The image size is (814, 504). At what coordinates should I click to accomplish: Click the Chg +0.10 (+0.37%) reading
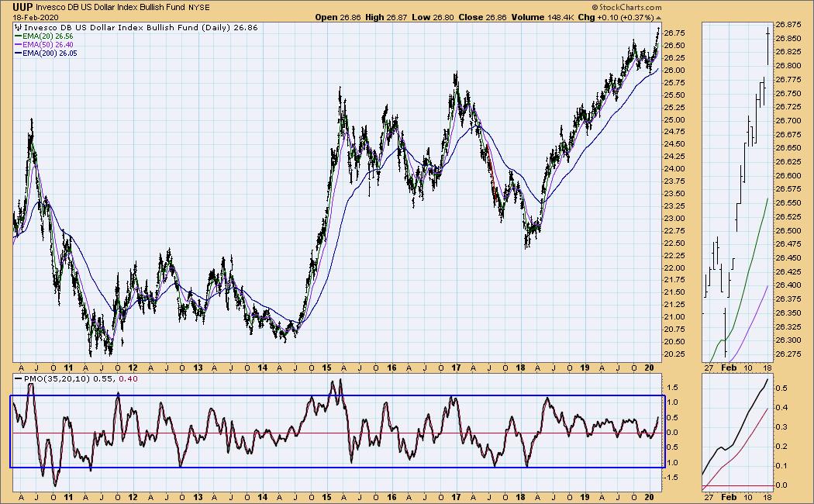pyautogui.click(x=616, y=17)
